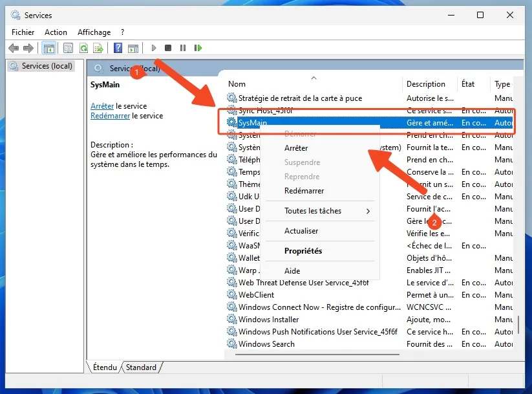Click the Restart service toolbar icon
The height and width of the screenshot is (394, 532).
coord(198,48)
